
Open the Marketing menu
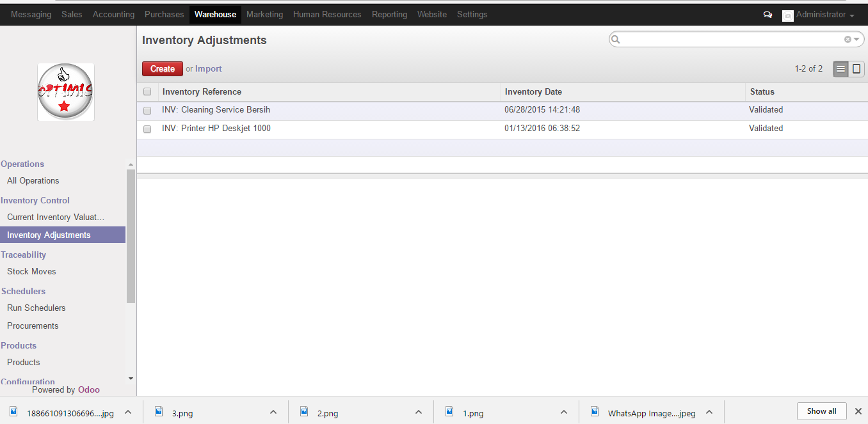point(264,14)
